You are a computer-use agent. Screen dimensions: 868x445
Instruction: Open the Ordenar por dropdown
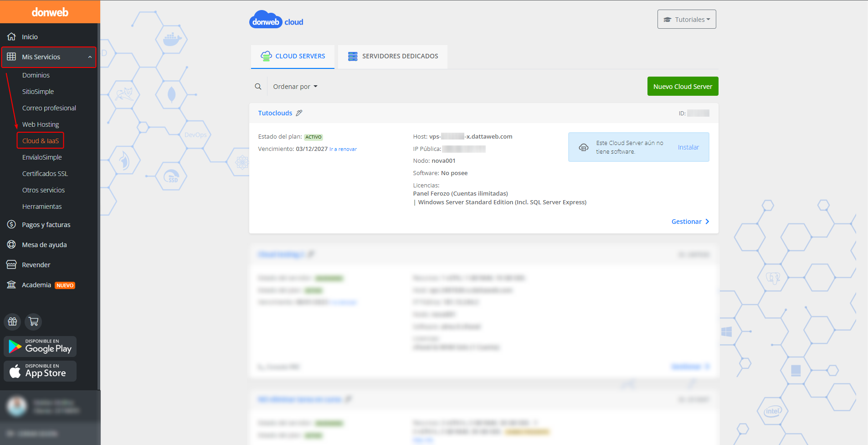[295, 87]
